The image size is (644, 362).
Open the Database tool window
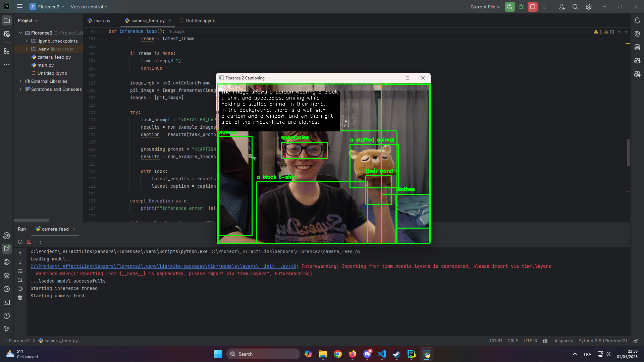pyautogui.click(x=638, y=47)
